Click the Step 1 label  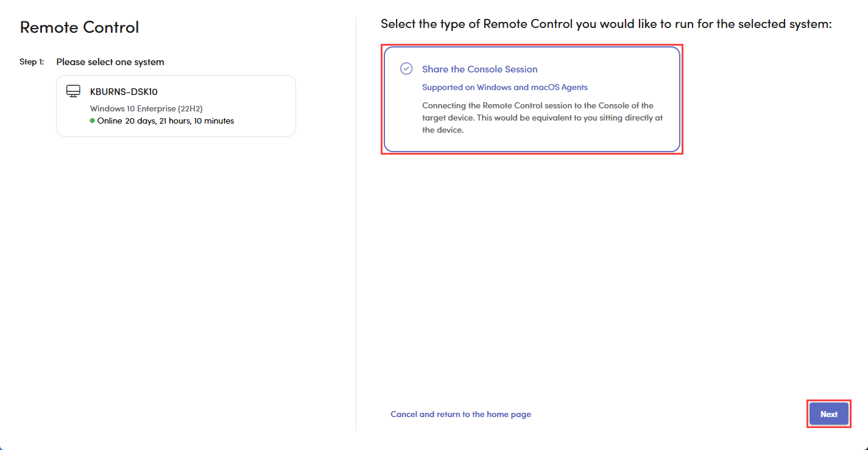32,62
